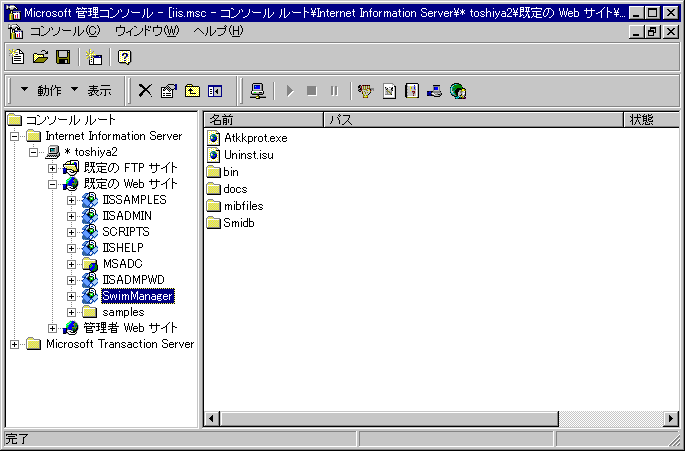Toggle the scope pane show/hide icon

(215, 91)
